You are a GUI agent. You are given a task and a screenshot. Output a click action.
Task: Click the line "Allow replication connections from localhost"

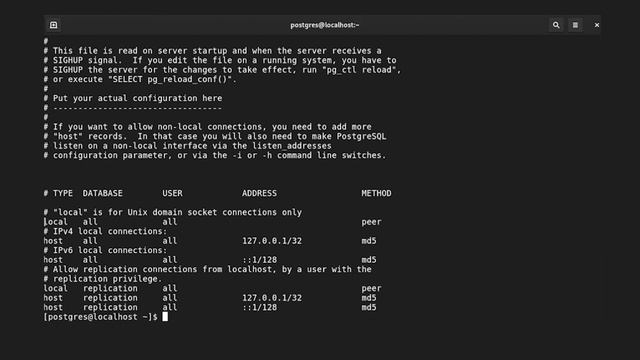point(207,269)
